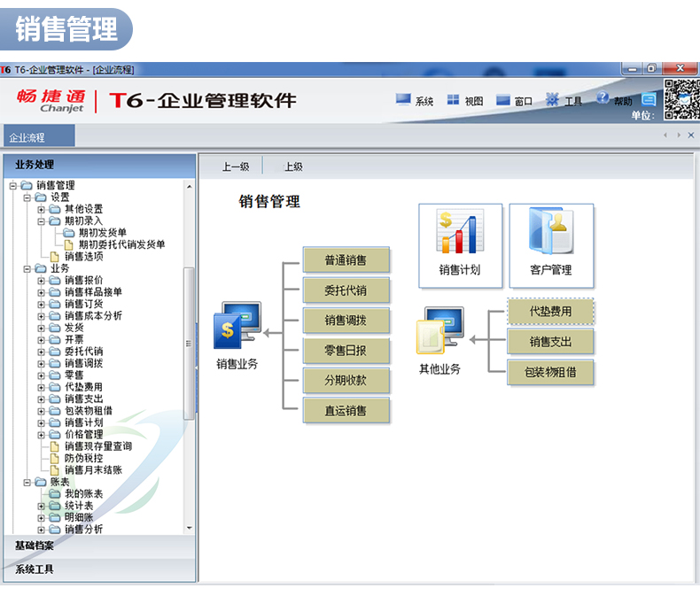Collapse the 设置 tree node
Viewport: 700px width, 596px height.
[27, 197]
